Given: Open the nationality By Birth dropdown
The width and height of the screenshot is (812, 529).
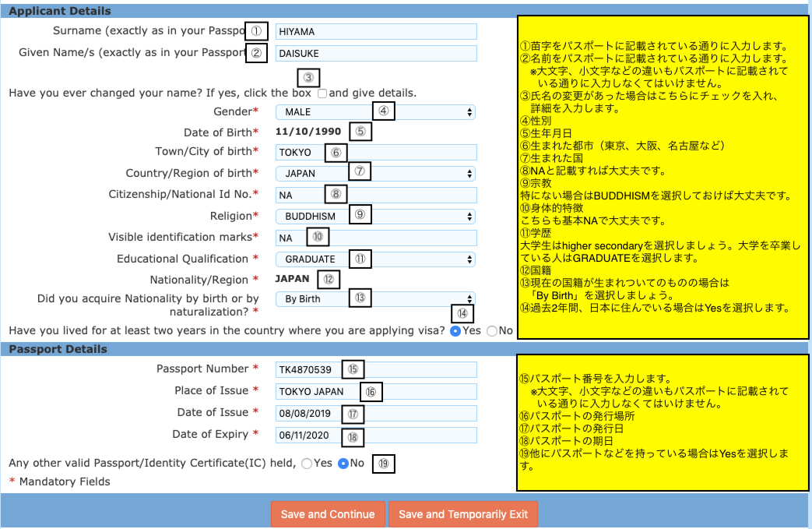Looking at the screenshot, I should point(375,299).
